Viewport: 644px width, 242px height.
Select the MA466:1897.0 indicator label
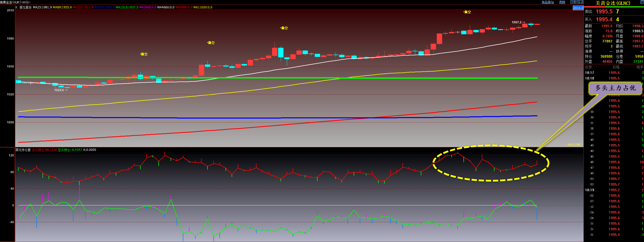[104, 7]
